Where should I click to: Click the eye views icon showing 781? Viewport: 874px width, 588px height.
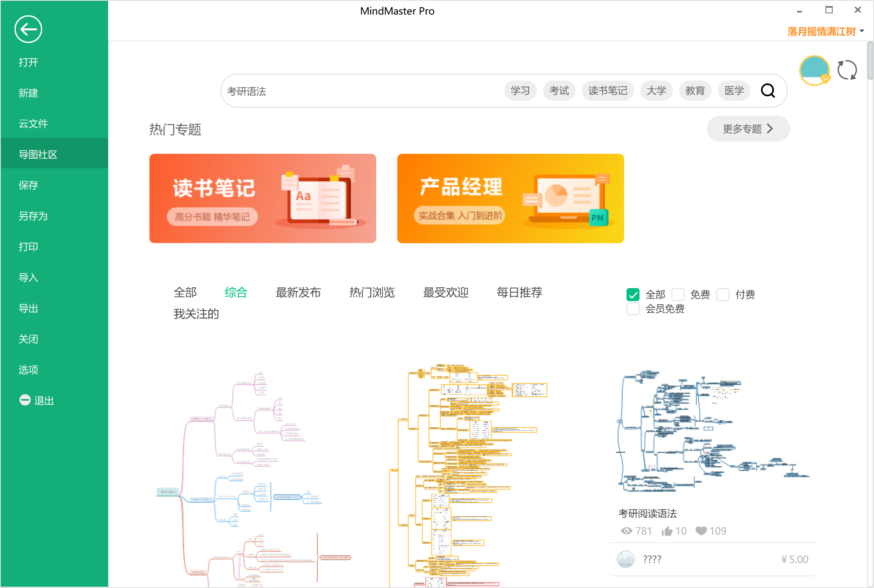(626, 531)
